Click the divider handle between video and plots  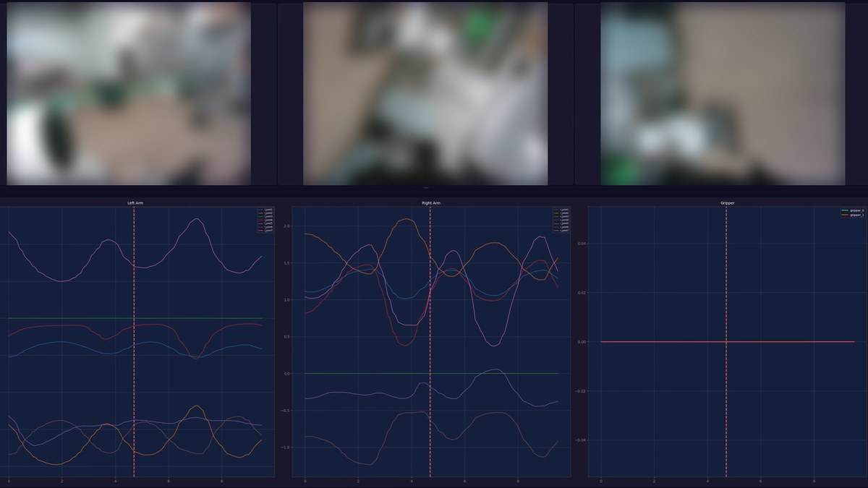pos(426,189)
